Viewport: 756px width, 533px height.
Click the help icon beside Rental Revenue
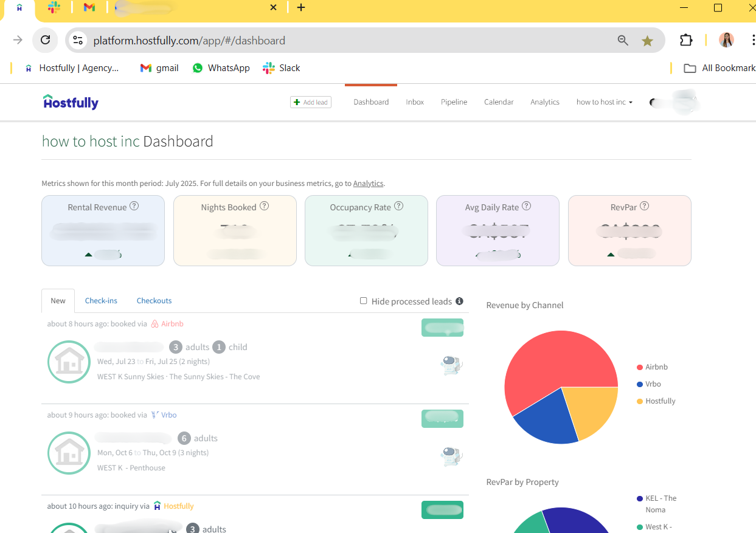click(134, 206)
